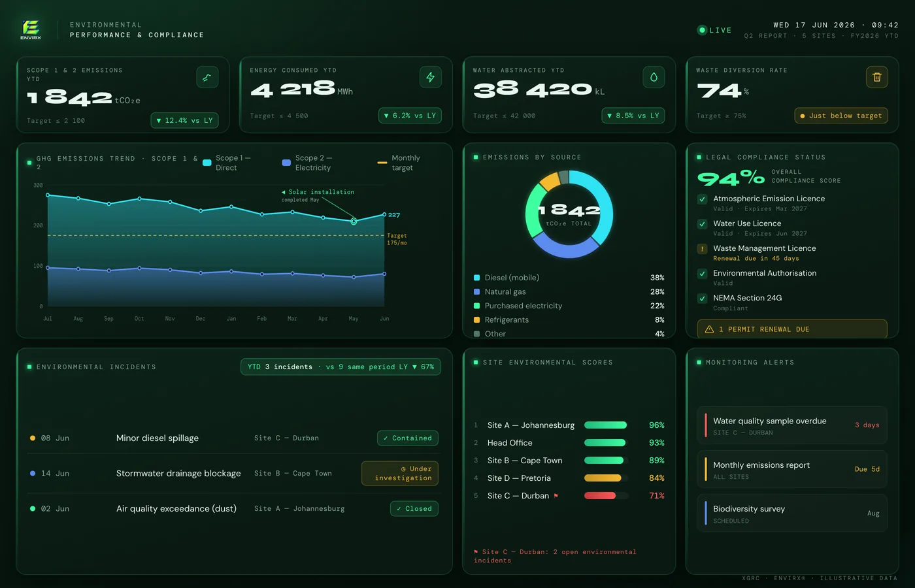Click the 227 June data point label
The height and width of the screenshot is (588, 915).
(394, 215)
